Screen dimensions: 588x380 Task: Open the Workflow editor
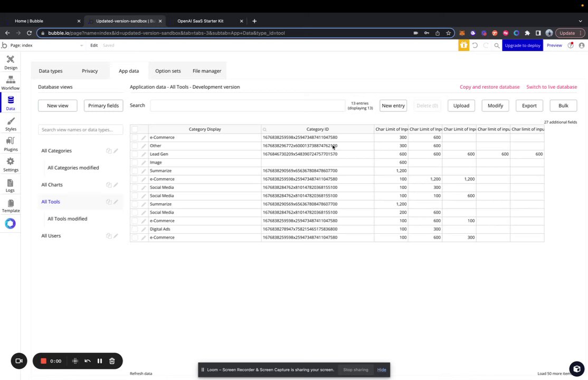point(11,83)
